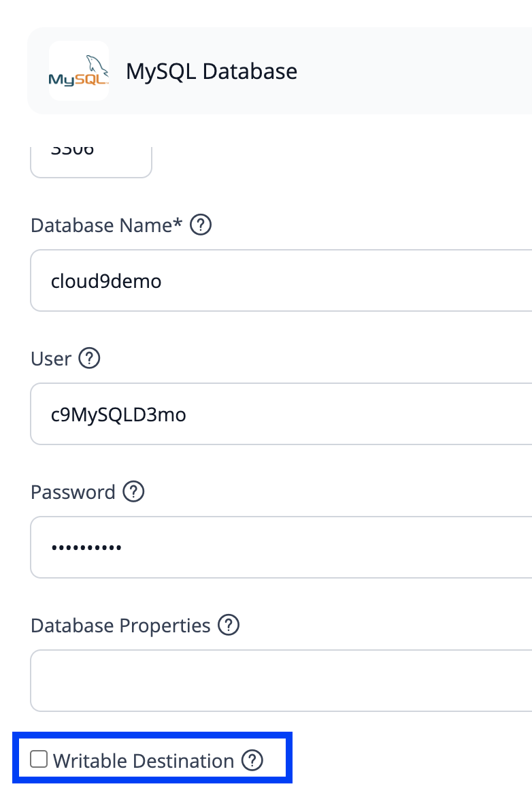This screenshot has height=795, width=532.
Task: Click the empty Database Properties field
Action: (281, 681)
